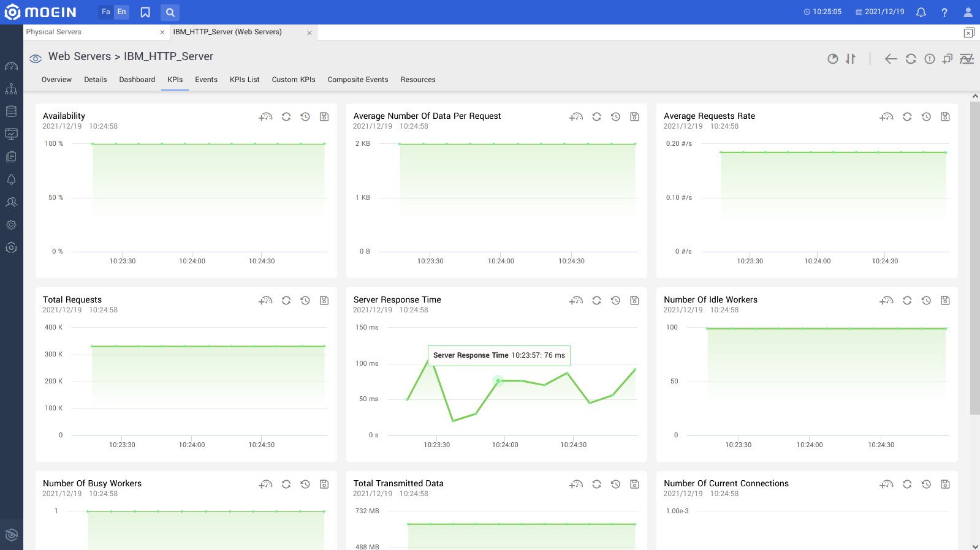Image resolution: width=980 pixels, height=550 pixels.
Task: Click the date 2021/12/19 in top bar
Action: 880,12
